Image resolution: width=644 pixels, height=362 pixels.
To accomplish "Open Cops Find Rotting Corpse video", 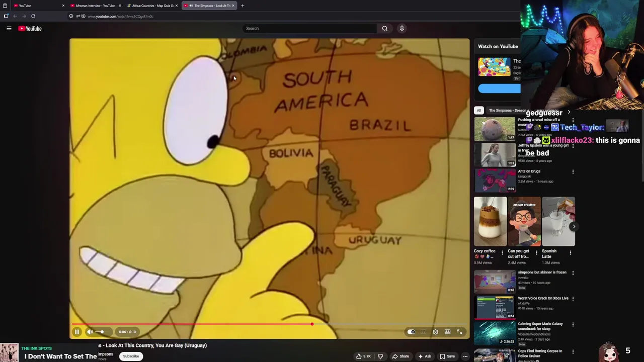I will pyautogui.click(x=495, y=354).
